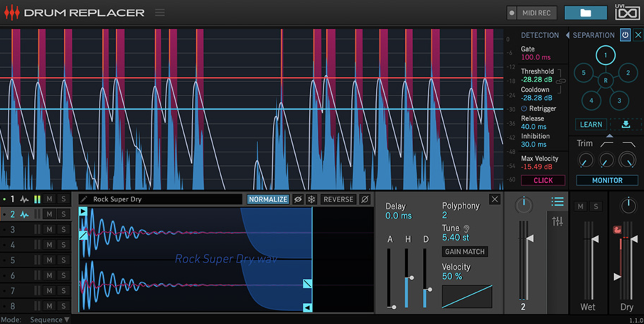This screenshot has height=324, width=644.
Task: Adjust the Trim knob
Action: point(585,160)
